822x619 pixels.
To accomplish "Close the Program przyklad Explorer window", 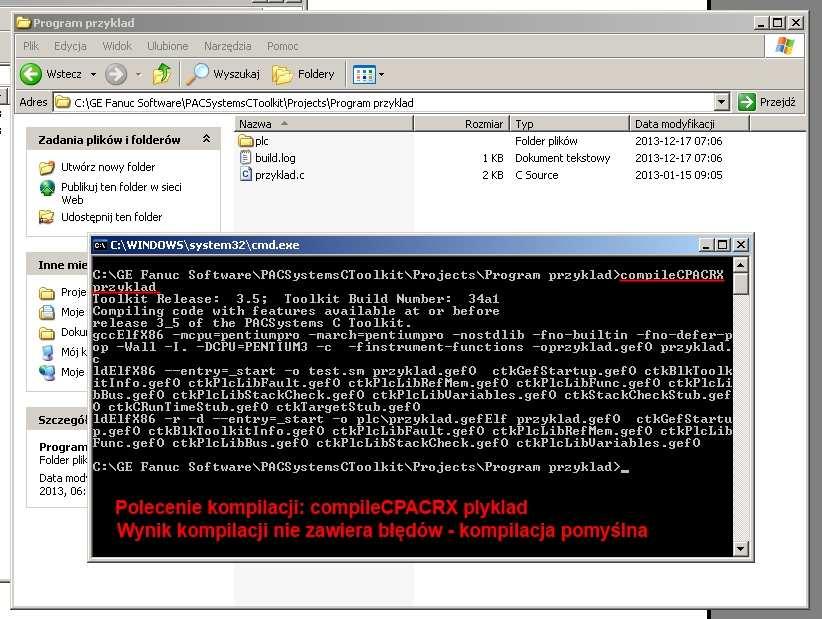I will 796,23.
